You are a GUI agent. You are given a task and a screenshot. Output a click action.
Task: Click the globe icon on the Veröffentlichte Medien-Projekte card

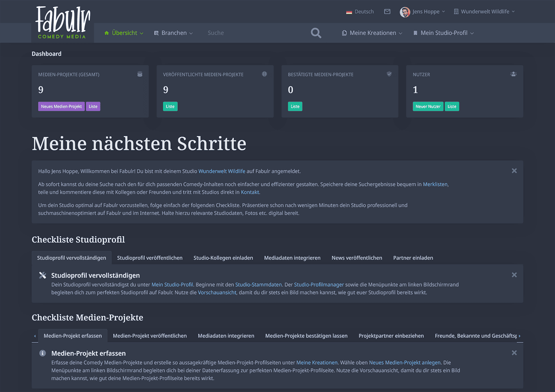(265, 74)
